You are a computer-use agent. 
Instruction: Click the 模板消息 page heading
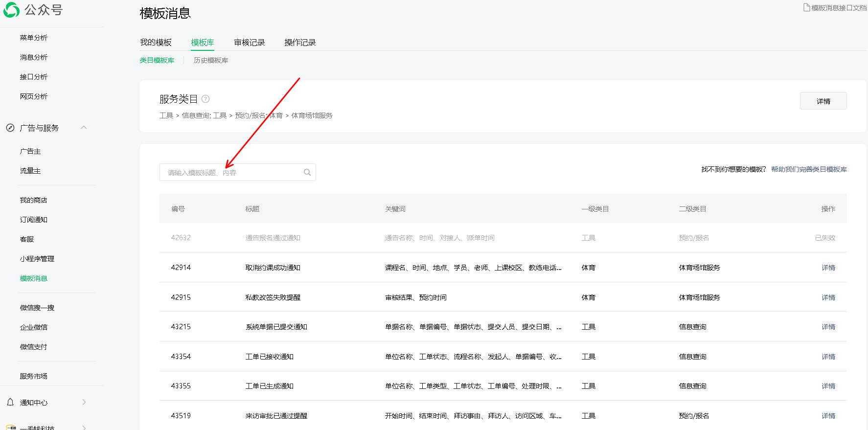coord(165,13)
